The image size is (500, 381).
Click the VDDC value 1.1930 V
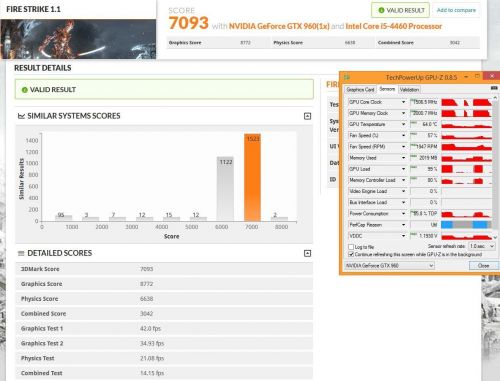(x=428, y=236)
